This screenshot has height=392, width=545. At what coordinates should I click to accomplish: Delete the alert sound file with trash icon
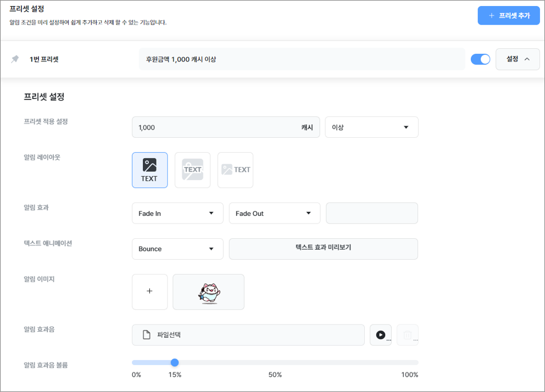click(408, 335)
